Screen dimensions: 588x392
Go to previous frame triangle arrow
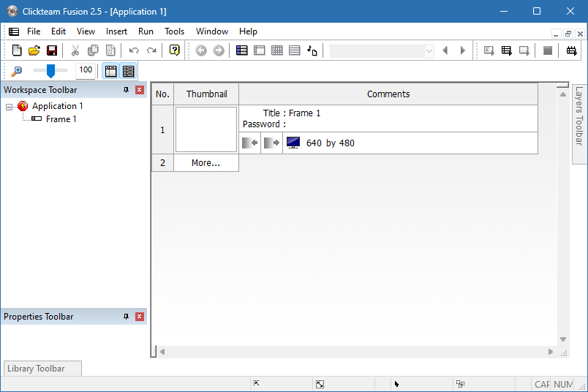click(x=445, y=50)
